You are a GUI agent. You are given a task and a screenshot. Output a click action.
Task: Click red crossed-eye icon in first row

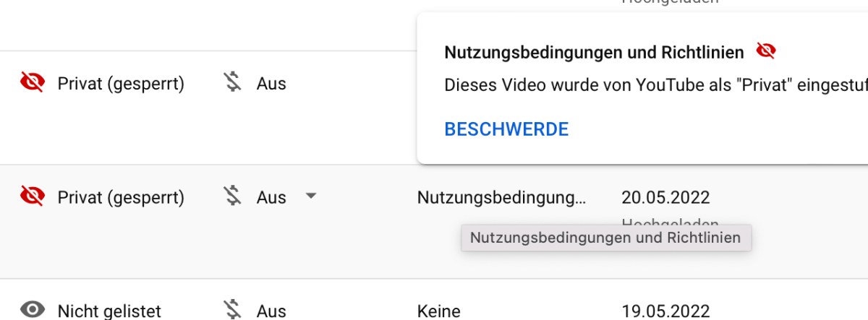pyautogui.click(x=32, y=84)
